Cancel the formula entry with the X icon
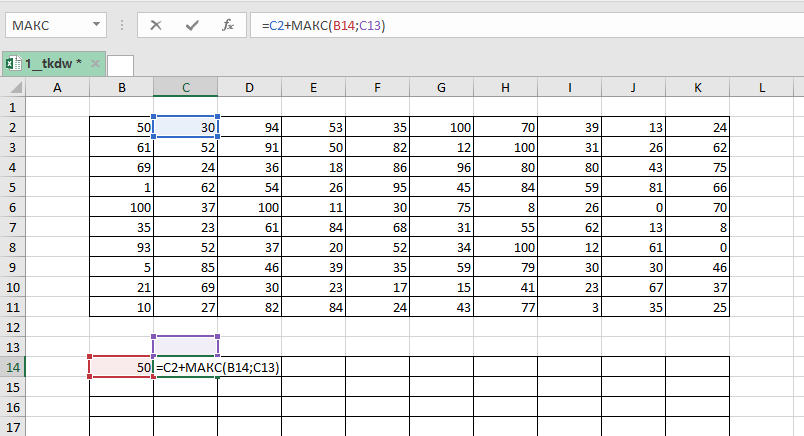 coord(155,25)
